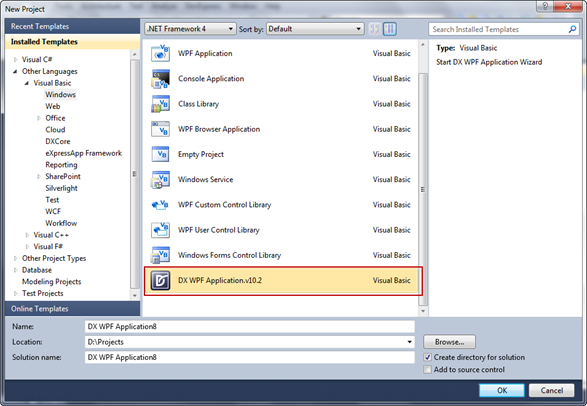Open the Installed Templates section
587x406 pixels.
pyautogui.click(x=73, y=42)
